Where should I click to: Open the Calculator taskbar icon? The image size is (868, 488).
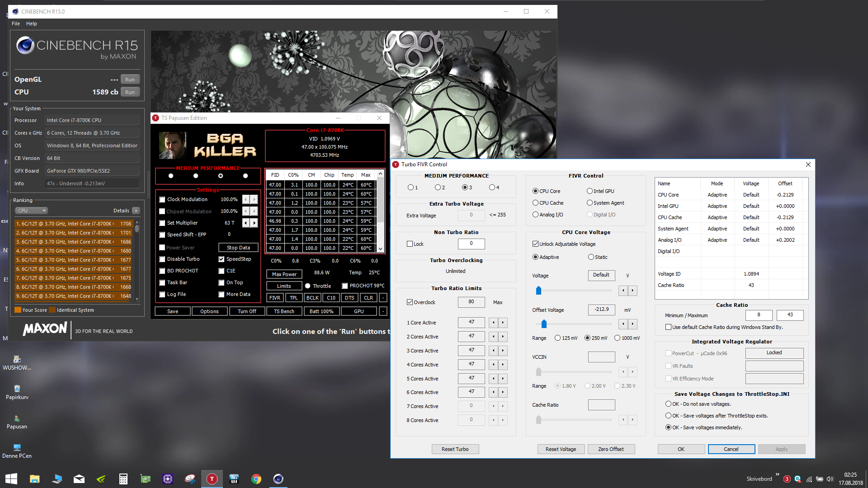pos(123,479)
